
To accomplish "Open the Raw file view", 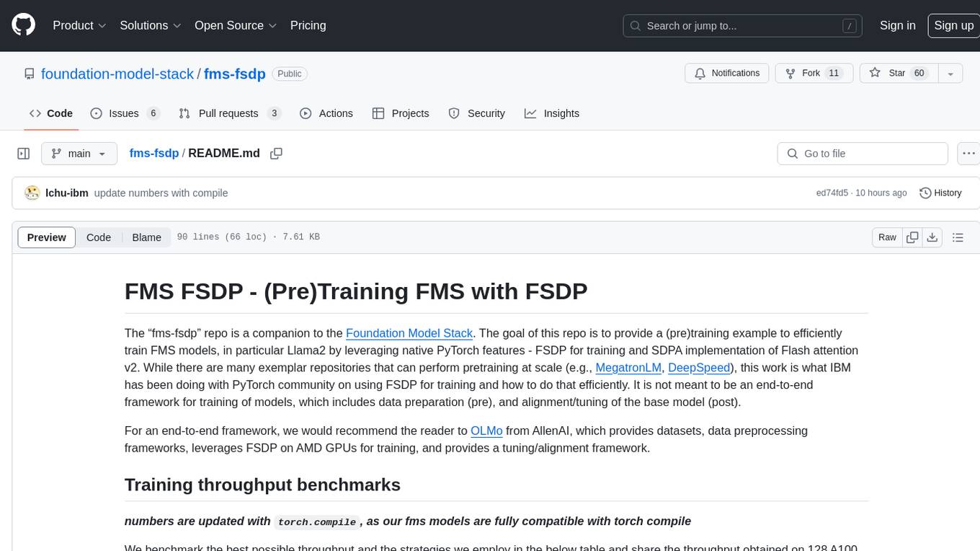I will [x=887, y=237].
